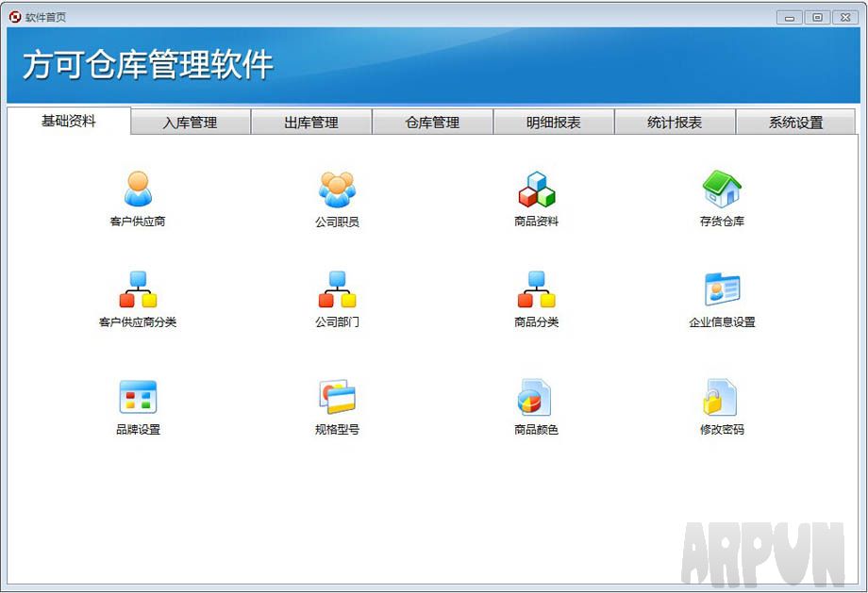Switch to the 系统设置 tab

click(795, 122)
